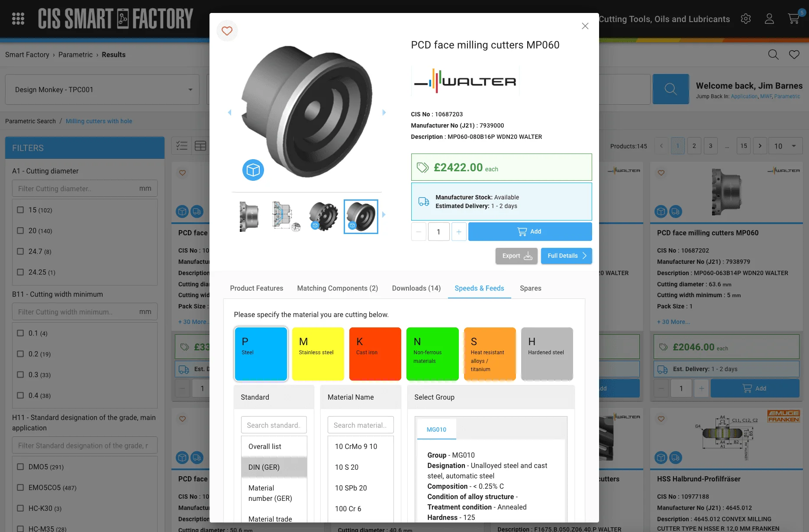Open 3D cube icon on 10687202 card
Image resolution: width=809 pixels, height=532 pixels.
tap(661, 212)
